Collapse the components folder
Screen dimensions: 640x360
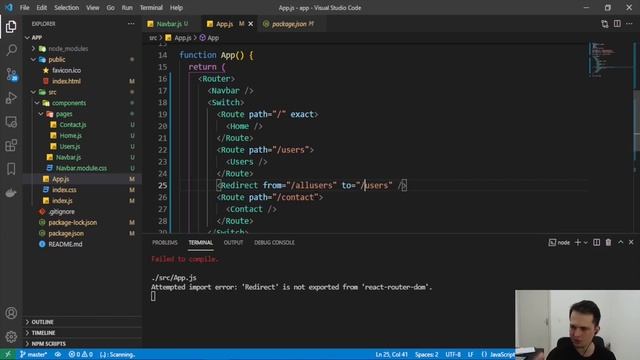coord(37,103)
